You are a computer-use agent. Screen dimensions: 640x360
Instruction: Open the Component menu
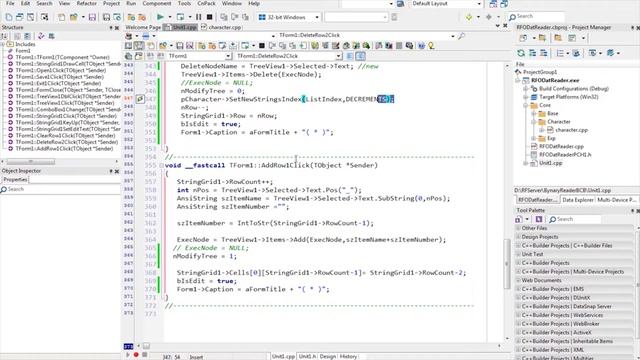point(157,3)
